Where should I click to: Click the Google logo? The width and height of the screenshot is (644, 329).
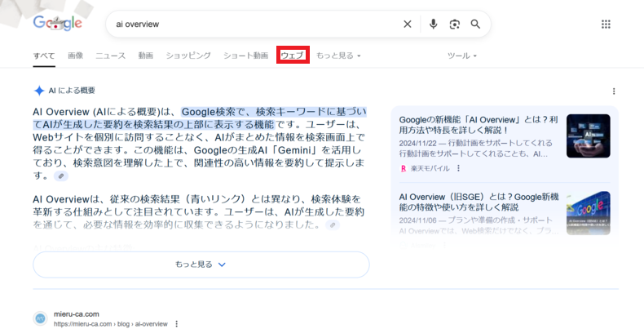pos(58,23)
